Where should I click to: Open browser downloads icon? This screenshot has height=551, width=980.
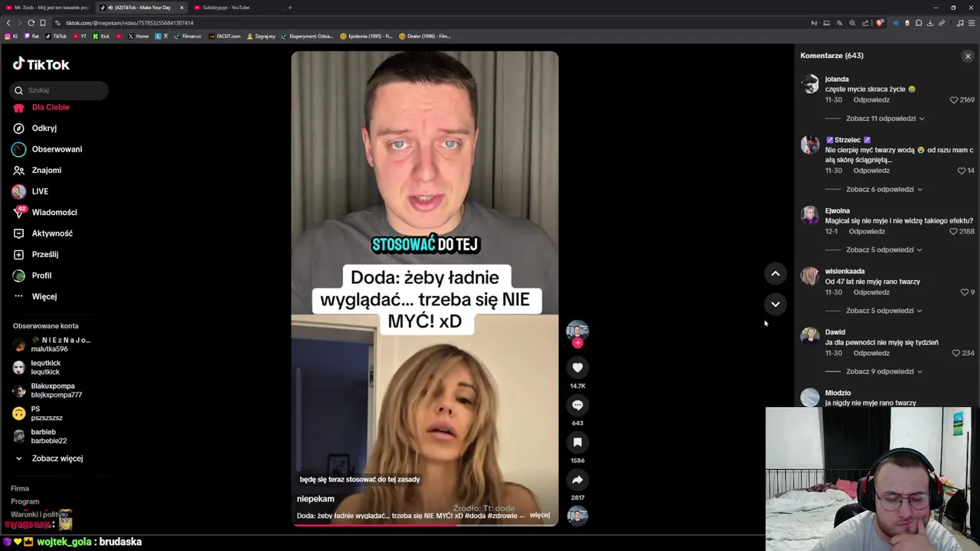[x=930, y=23]
